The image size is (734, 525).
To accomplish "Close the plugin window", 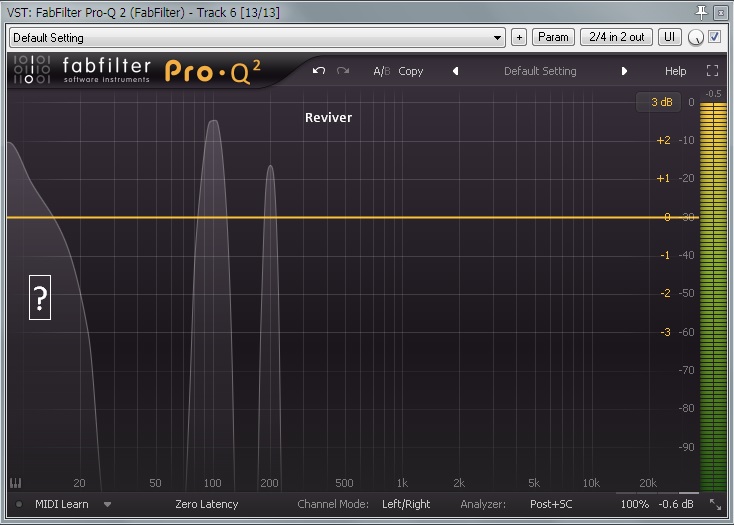I will [720, 13].
